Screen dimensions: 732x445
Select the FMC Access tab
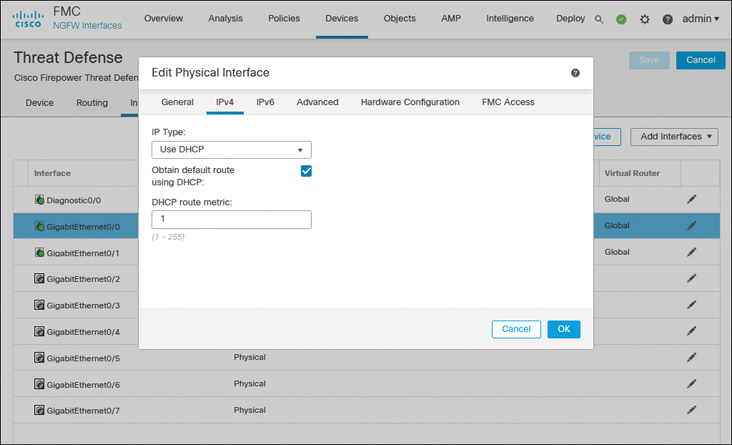pos(508,102)
